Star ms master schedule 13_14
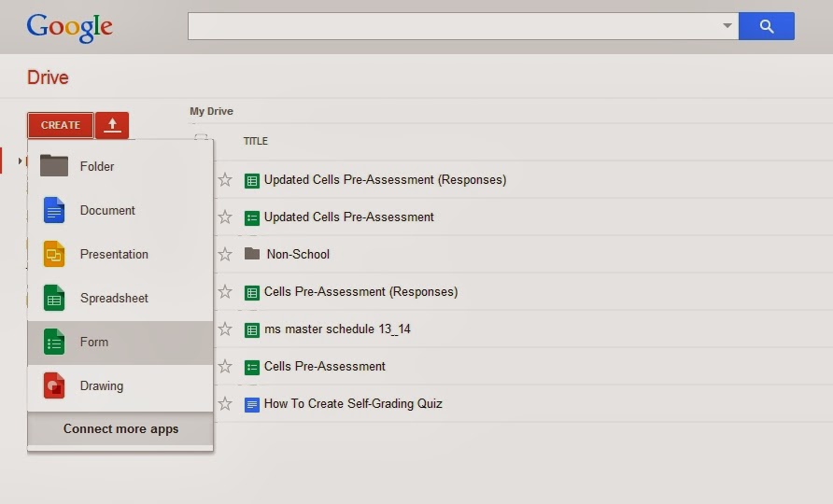The width and height of the screenshot is (833, 504). [x=225, y=329]
